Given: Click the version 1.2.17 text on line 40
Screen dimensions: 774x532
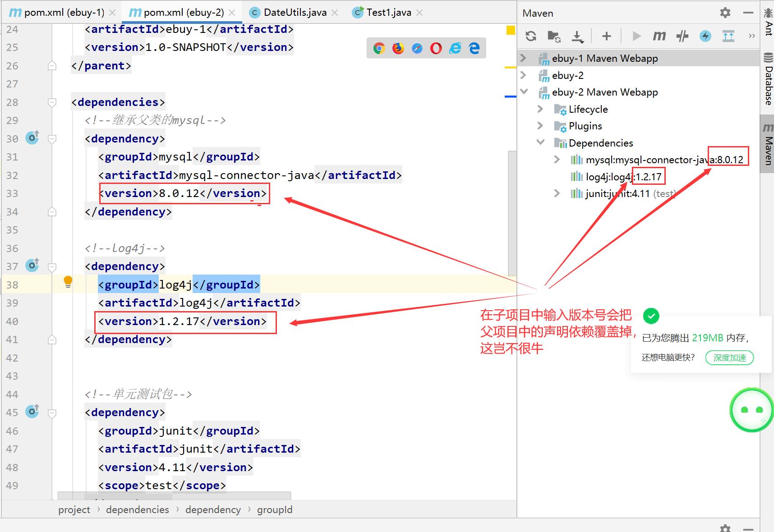Looking at the screenshot, I should pyautogui.click(x=179, y=321).
